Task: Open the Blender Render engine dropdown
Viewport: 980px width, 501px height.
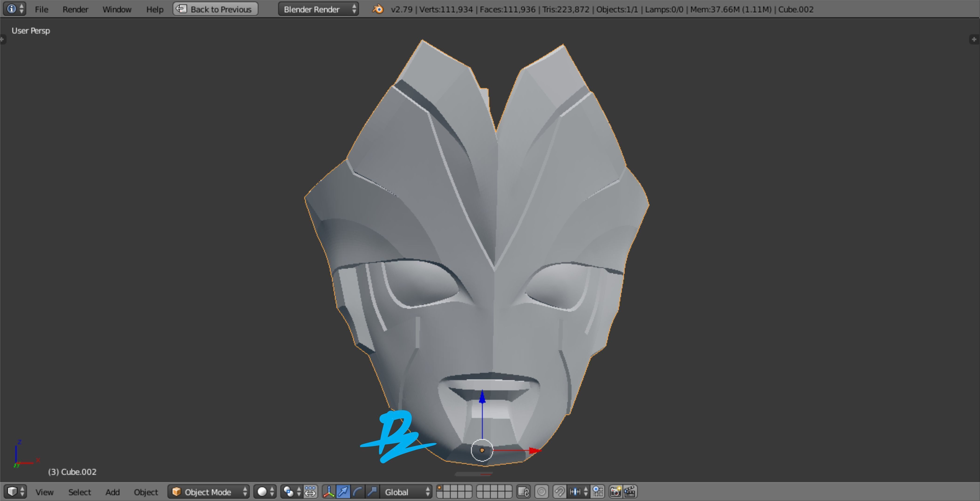Action: click(318, 9)
